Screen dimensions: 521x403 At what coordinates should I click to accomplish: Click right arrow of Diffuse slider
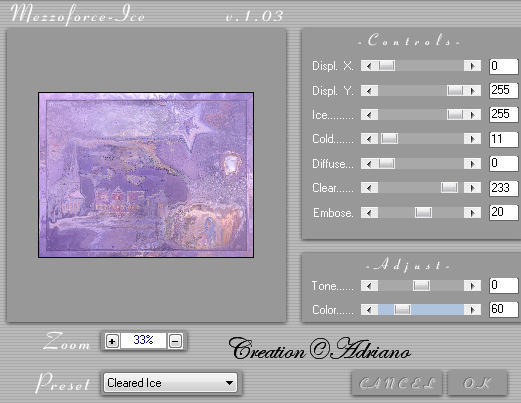click(x=472, y=164)
